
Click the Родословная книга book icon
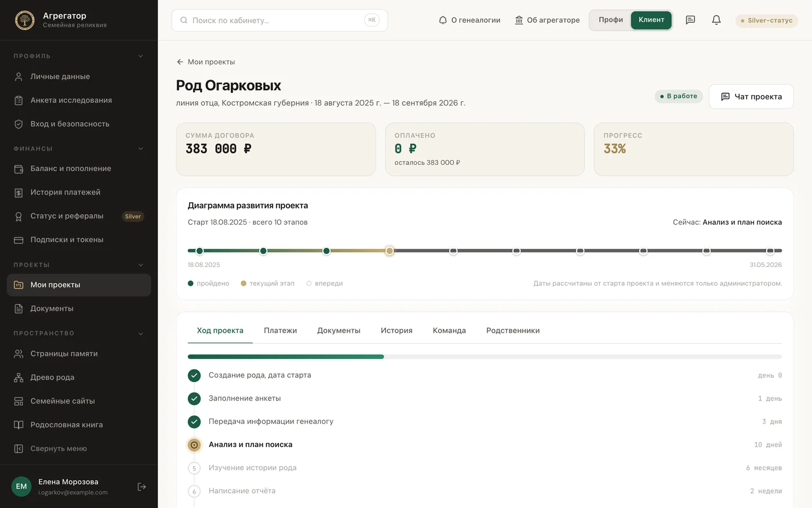point(19,425)
